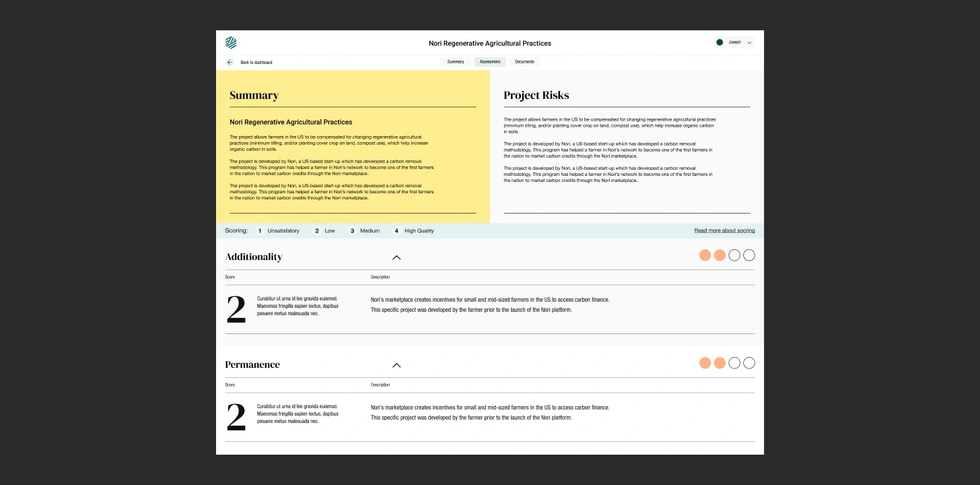Viewport: 980px width, 485px height.
Task: Click the page title Nori Regenerative Agricultural Practices
Action: 490,43
